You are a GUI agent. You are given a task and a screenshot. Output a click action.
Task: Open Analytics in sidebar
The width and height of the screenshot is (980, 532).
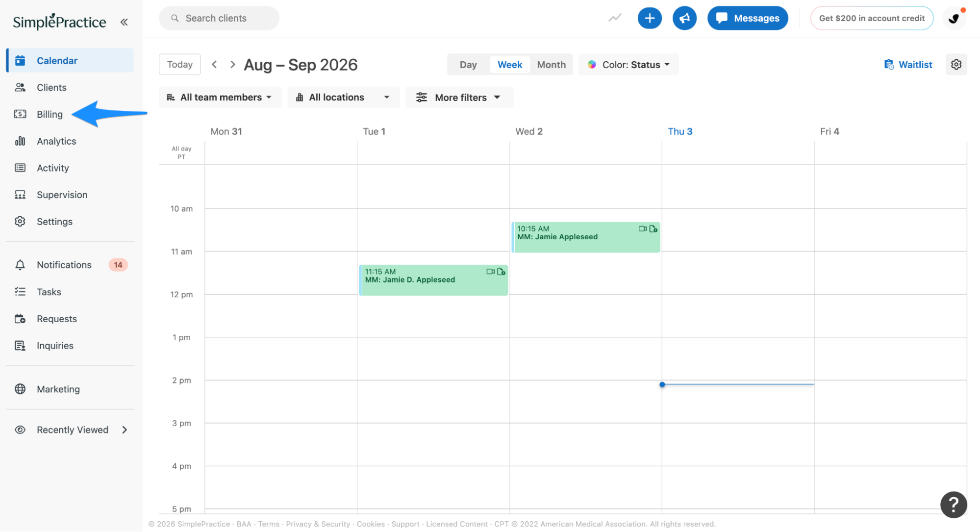70,141
